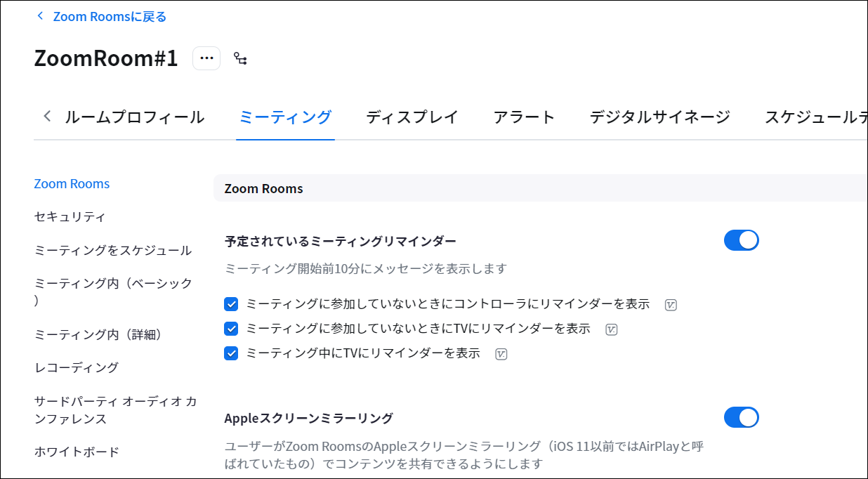Uncheck コントローラにリマインダーを表示 checkbox
This screenshot has height=479, width=868.
(231, 304)
